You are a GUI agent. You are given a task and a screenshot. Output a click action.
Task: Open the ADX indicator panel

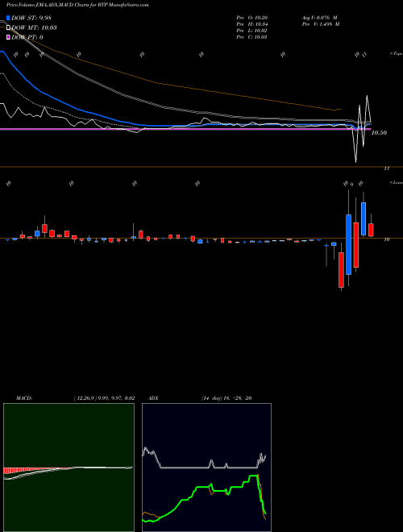point(206,468)
